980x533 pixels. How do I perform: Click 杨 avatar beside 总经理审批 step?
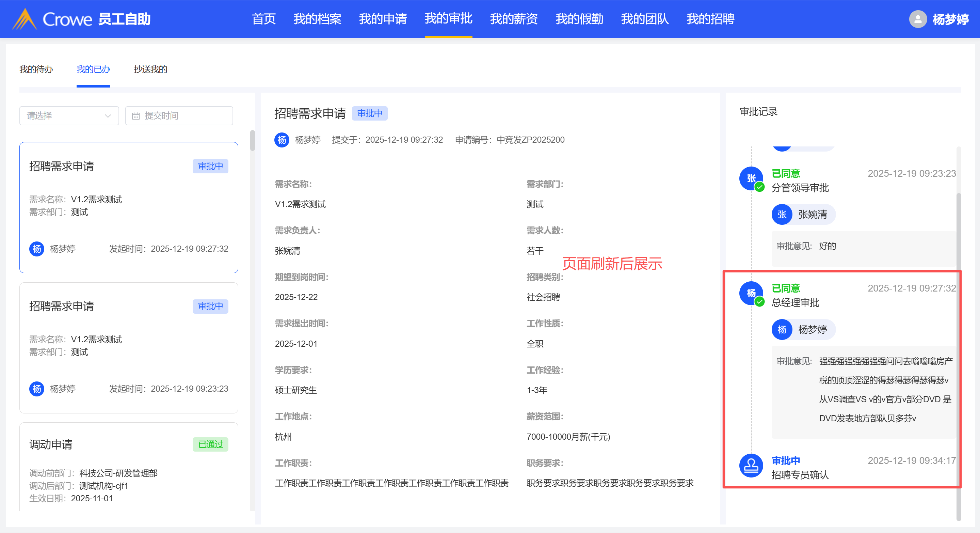tap(751, 293)
